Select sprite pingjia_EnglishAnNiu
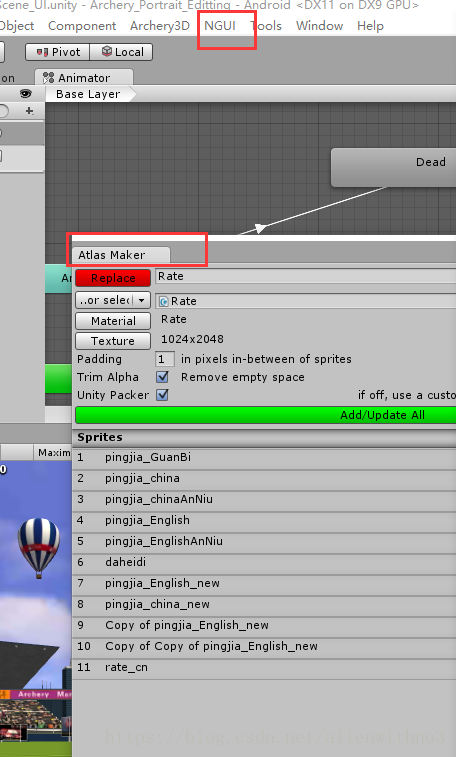 (264, 541)
